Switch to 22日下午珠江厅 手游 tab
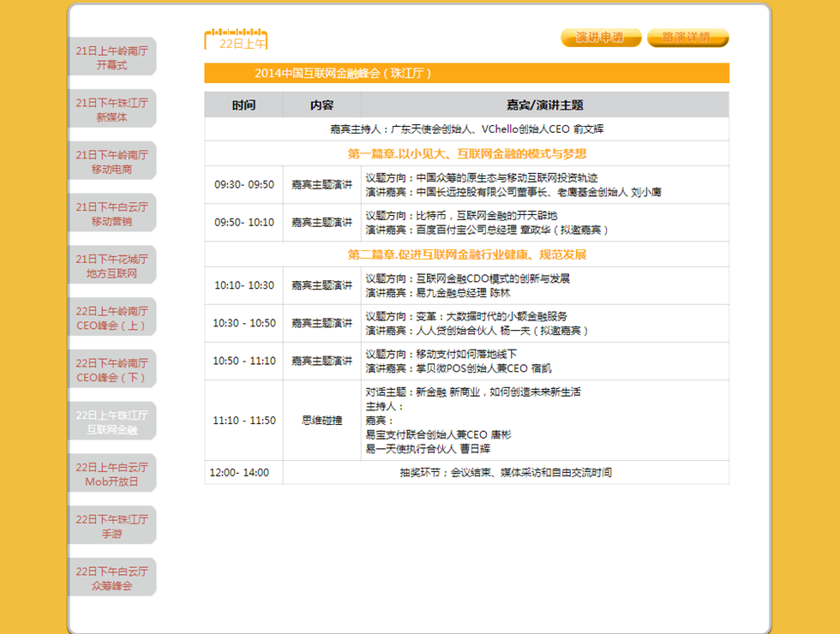 tap(112, 526)
